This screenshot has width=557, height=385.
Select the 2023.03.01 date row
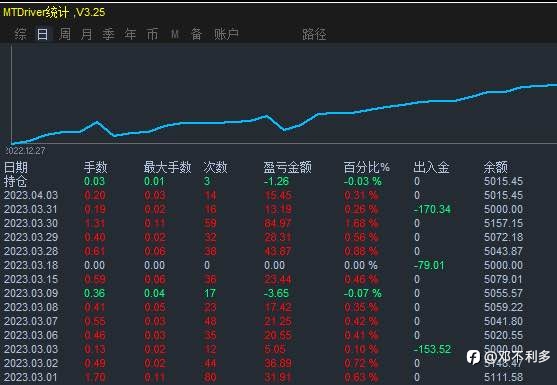[x=31, y=377]
